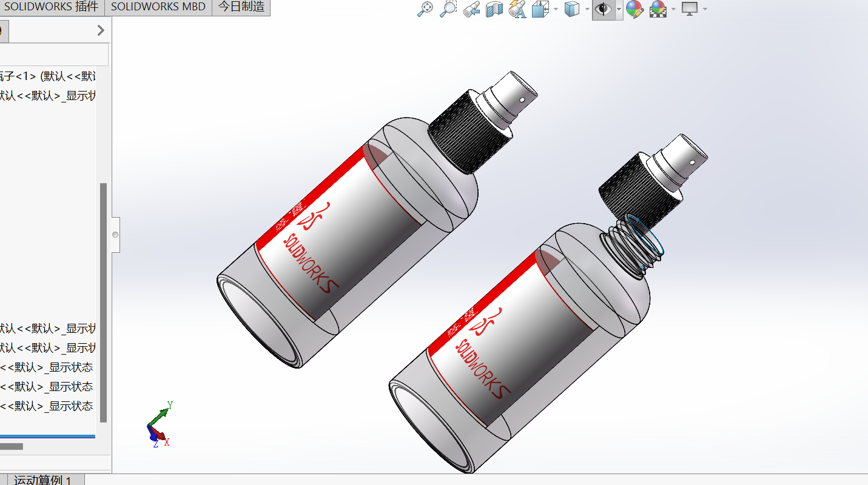Click the feature tree horizontal scrollbar
Image resolution: width=868 pixels, height=485 pixels.
12,446
